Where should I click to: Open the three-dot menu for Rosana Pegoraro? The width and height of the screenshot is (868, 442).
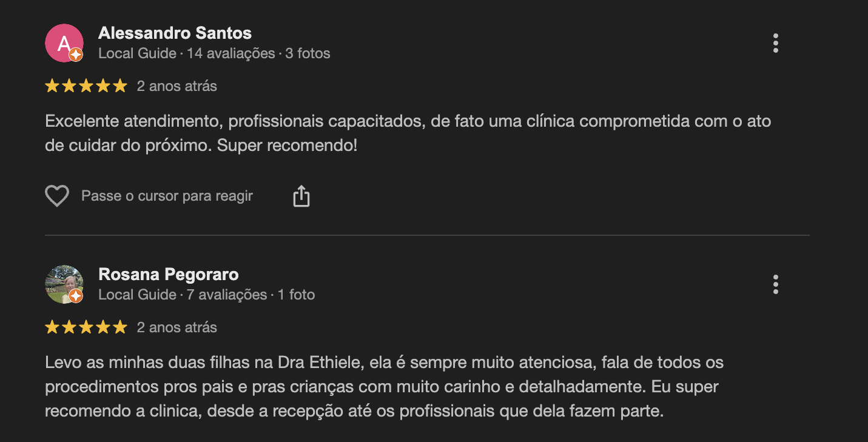click(x=775, y=284)
